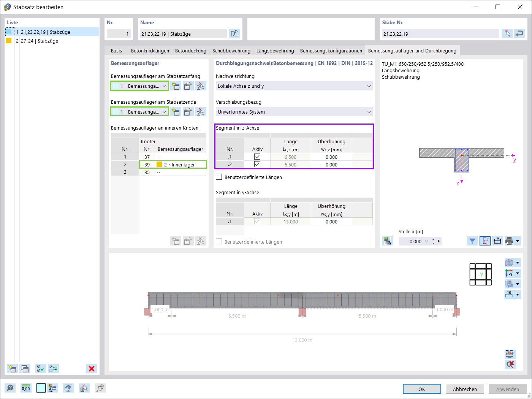The image size is (532, 399).
Task: Click the Name input field
Action: click(x=184, y=33)
